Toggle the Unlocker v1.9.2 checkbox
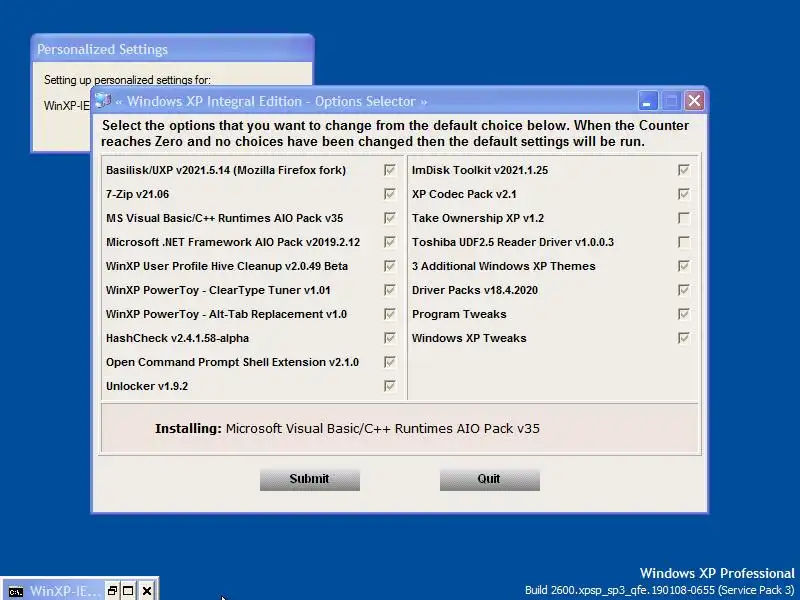The image size is (800, 600). [390, 386]
